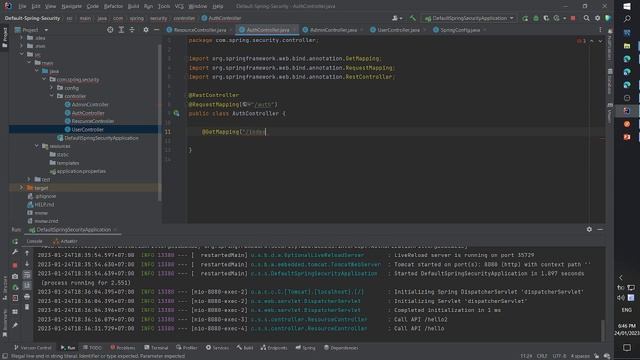Open Spring tool window button
Viewport: 640px width, 360px height.
[306, 348]
